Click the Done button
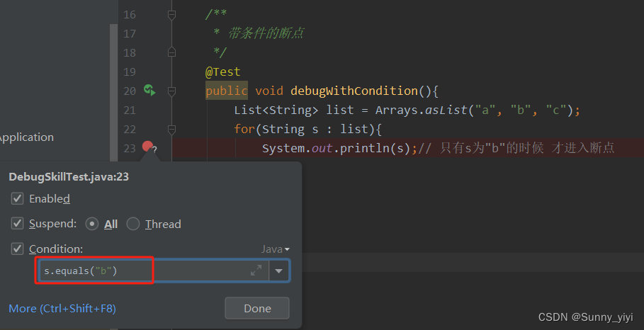 pos(257,308)
